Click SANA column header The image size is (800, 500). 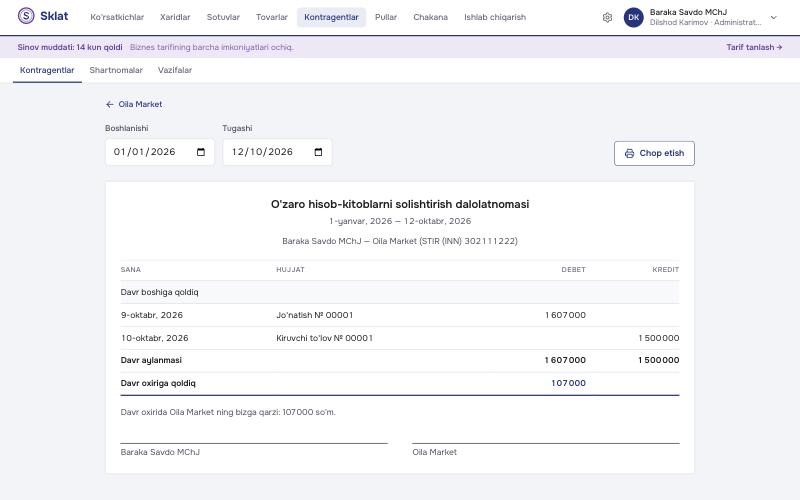(x=131, y=269)
